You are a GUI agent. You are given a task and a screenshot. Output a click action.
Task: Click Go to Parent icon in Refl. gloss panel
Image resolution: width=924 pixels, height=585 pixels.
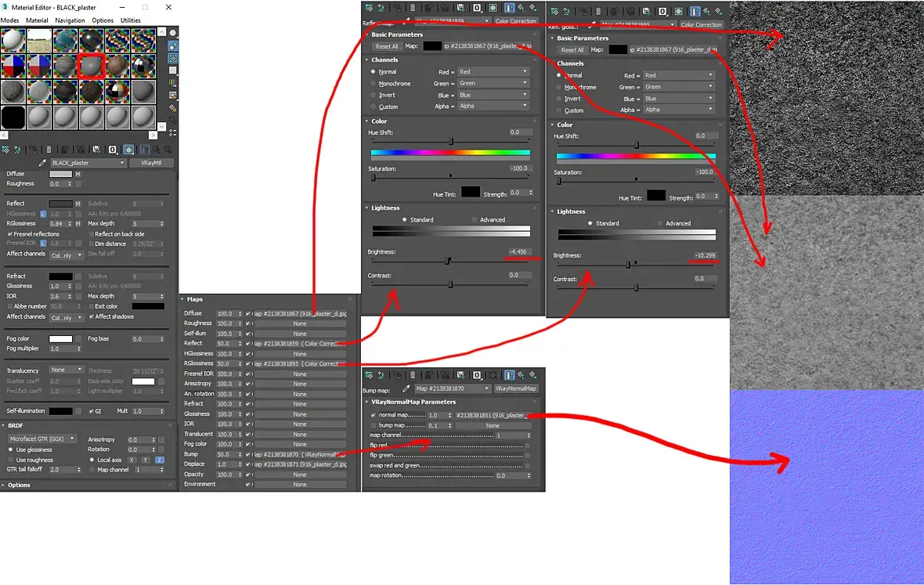click(706, 11)
